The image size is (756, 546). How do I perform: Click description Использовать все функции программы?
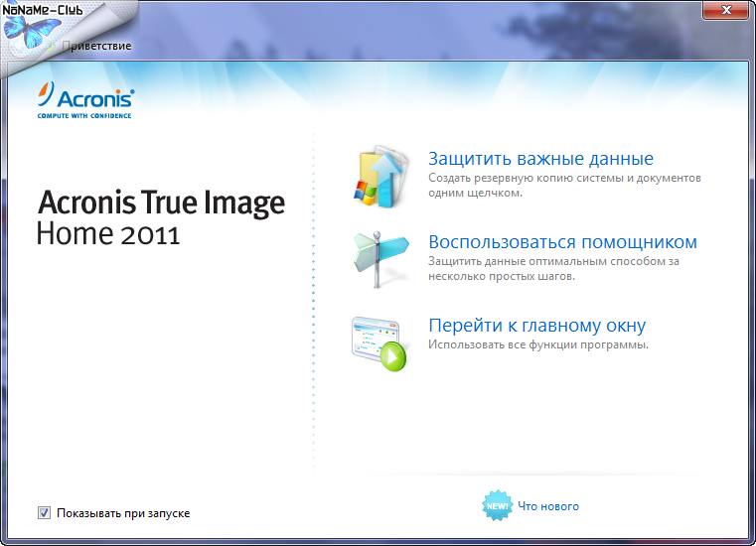(x=537, y=344)
